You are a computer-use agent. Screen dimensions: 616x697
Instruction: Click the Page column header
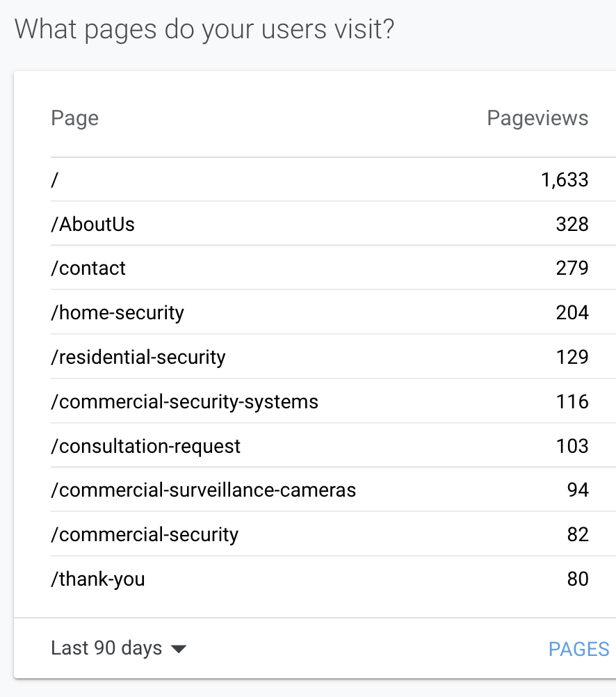point(74,118)
